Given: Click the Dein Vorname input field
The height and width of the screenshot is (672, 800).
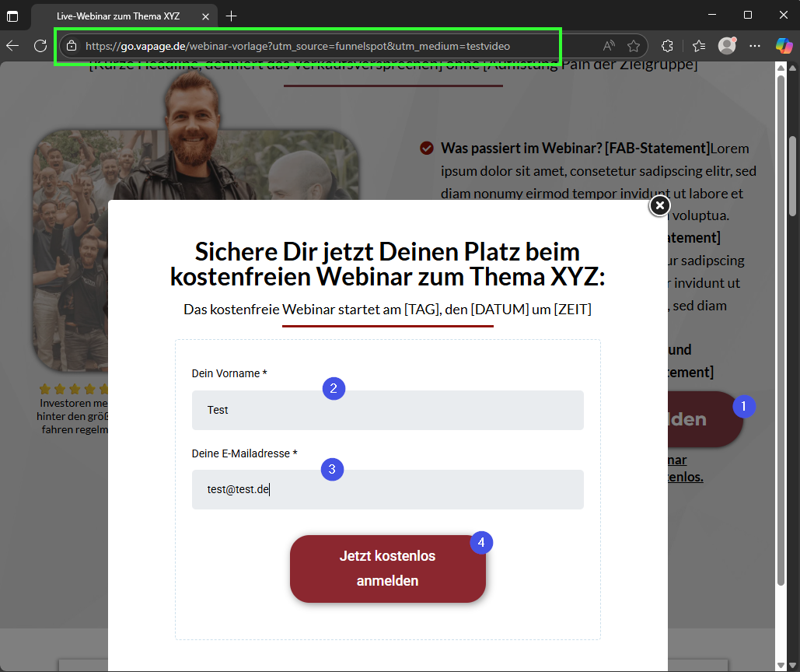Looking at the screenshot, I should click(388, 410).
